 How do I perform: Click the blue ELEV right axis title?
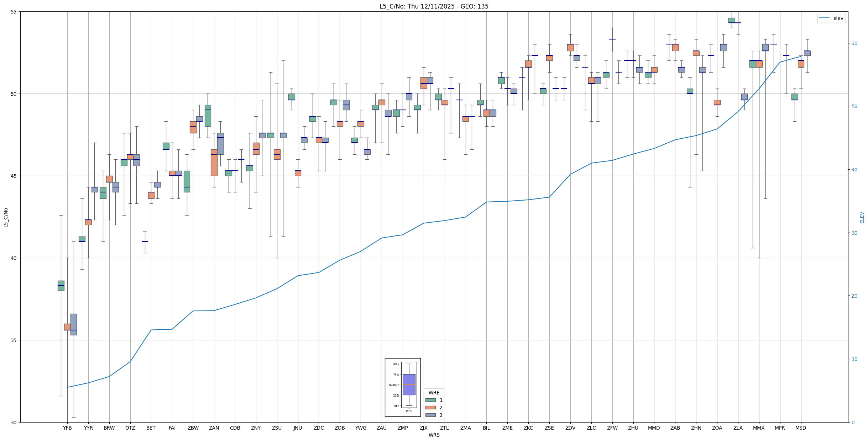(x=862, y=217)
